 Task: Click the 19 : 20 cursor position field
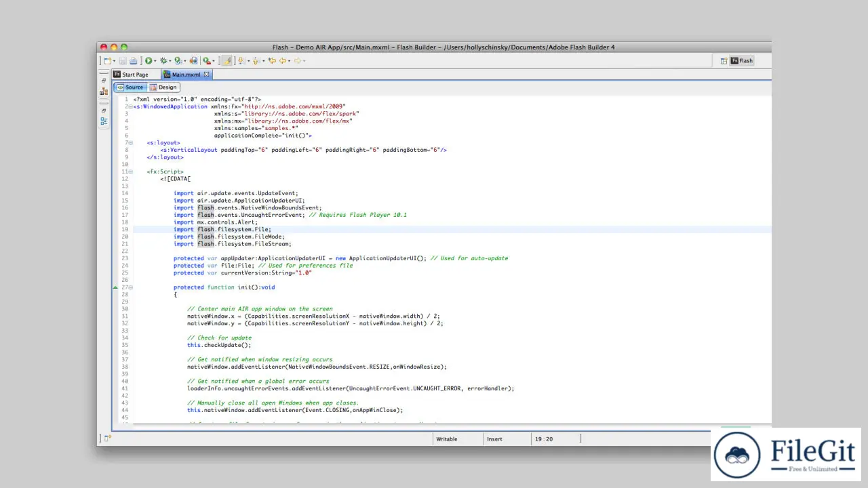point(555,439)
